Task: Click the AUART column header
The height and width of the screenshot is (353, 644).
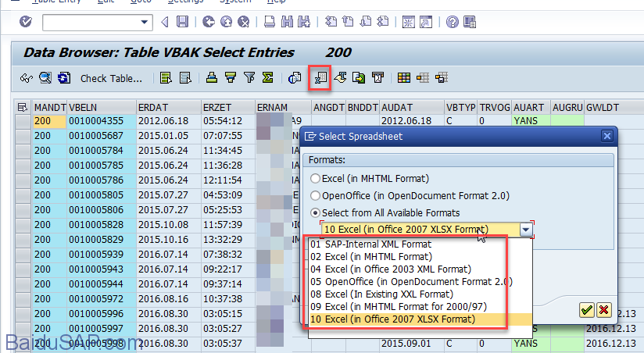Action: [531, 108]
